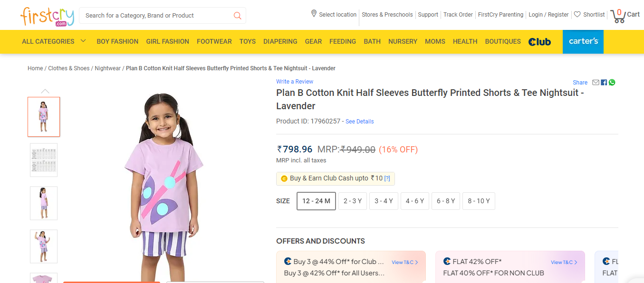The width and height of the screenshot is (644, 283).
Task: Select the size chart thumbnail
Action: [44, 160]
